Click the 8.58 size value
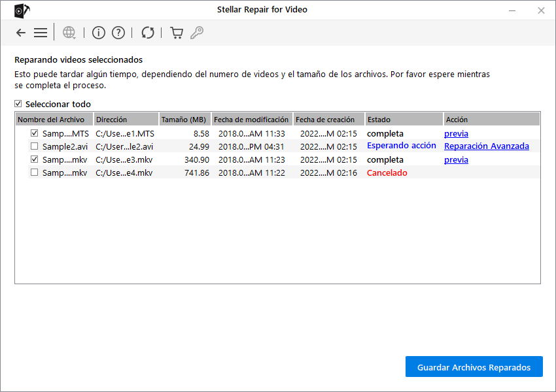Viewport: 556px width, 392px height. pos(201,133)
